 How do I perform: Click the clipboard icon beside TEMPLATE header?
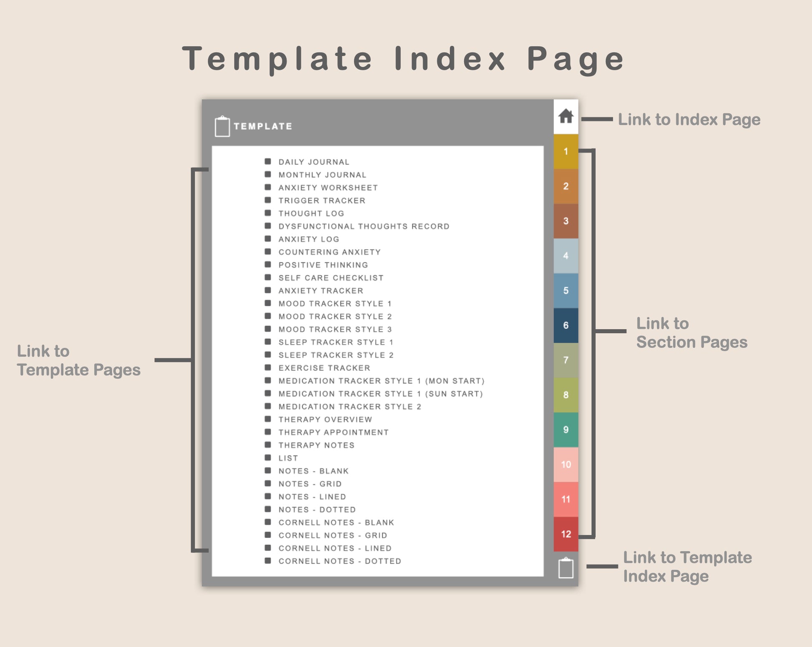click(222, 126)
